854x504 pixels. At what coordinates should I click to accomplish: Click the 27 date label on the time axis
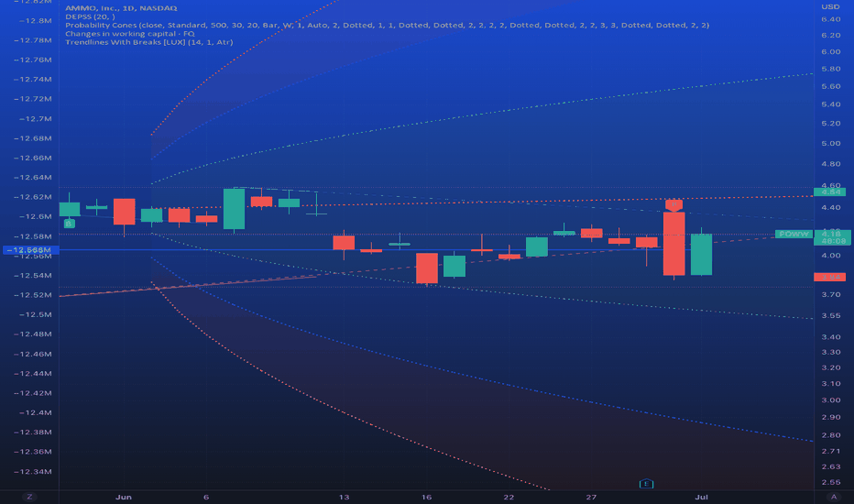point(592,497)
